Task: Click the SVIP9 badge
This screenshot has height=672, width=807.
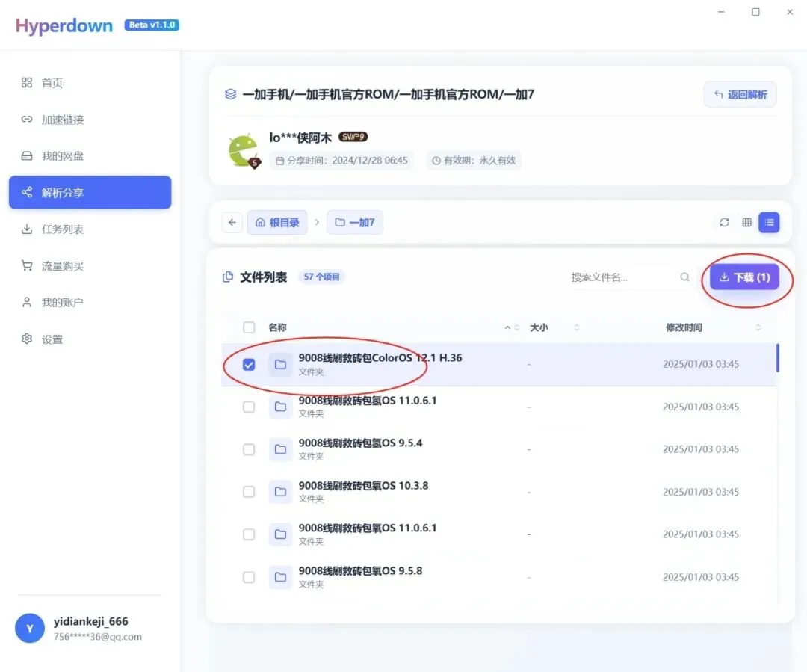Action: (353, 137)
